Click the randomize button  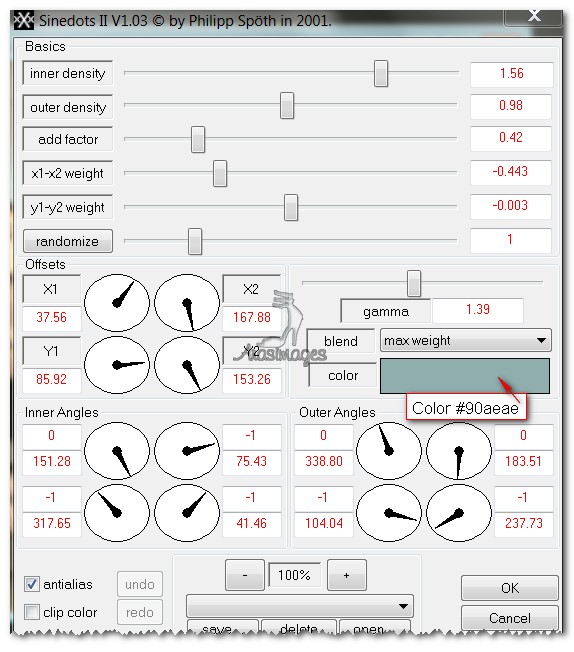pyautogui.click(x=68, y=241)
